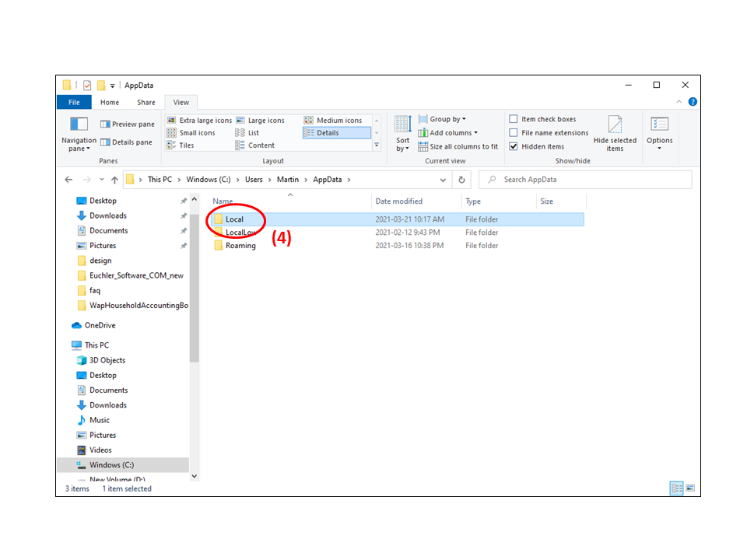Open the File tab
747x560 pixels.
(74, 102)
